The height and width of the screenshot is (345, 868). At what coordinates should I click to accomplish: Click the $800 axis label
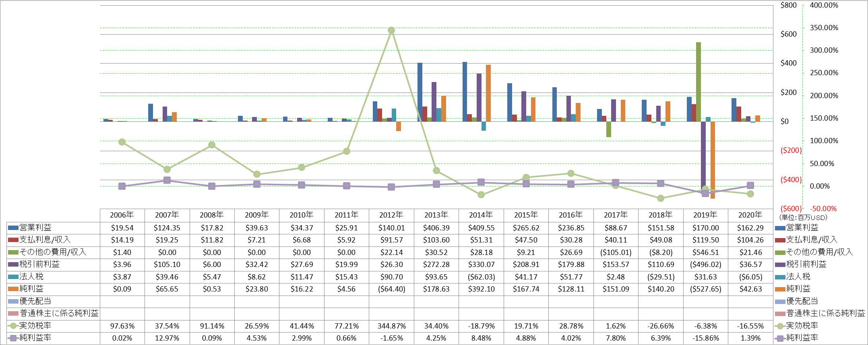[788, 5]
